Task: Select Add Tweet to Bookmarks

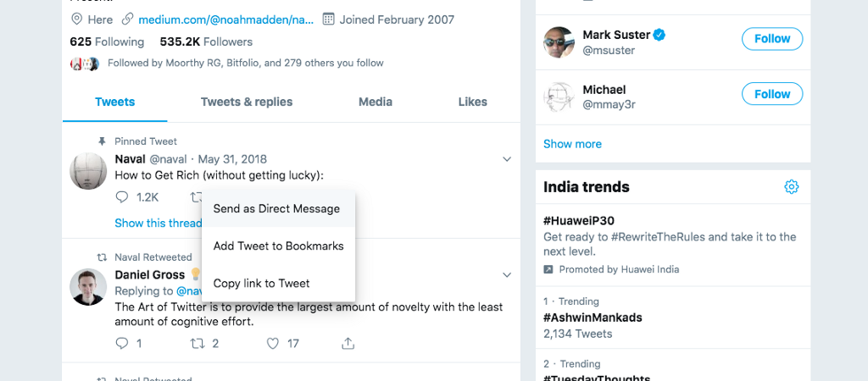Action: click(x=278, y=246)
